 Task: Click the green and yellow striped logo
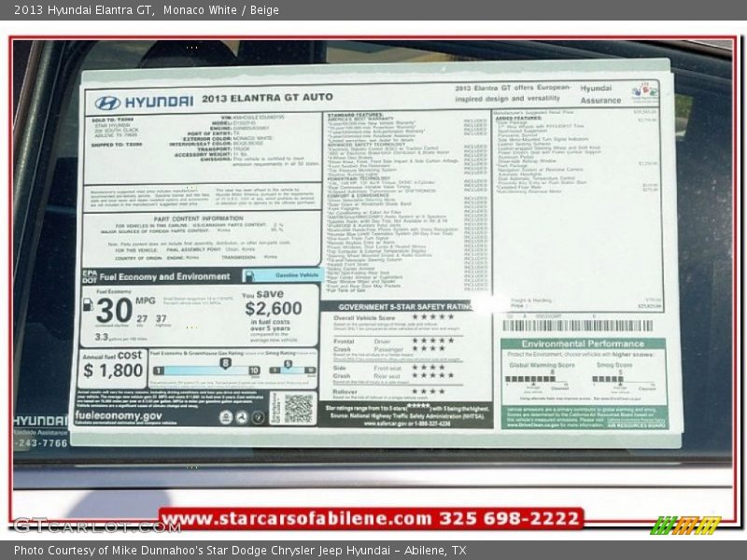pos(685,525)
